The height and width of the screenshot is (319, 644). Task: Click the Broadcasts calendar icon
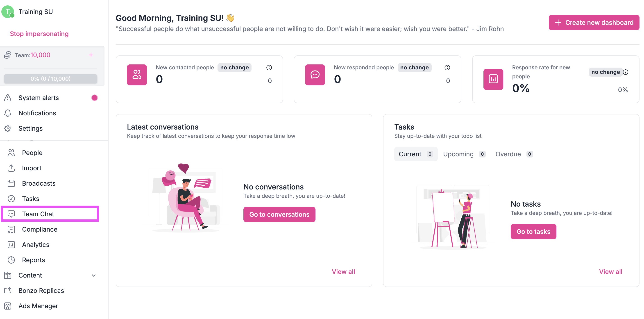tap(11, 183)
